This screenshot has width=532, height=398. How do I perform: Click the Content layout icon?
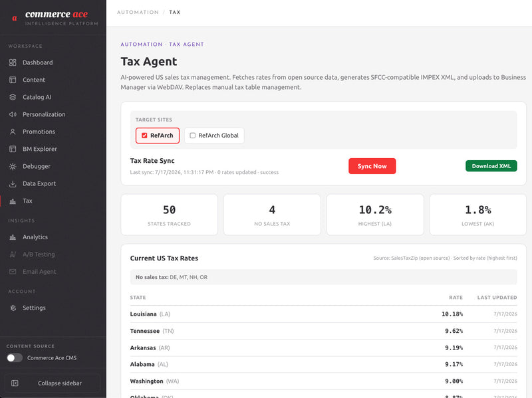coord(13,80)
